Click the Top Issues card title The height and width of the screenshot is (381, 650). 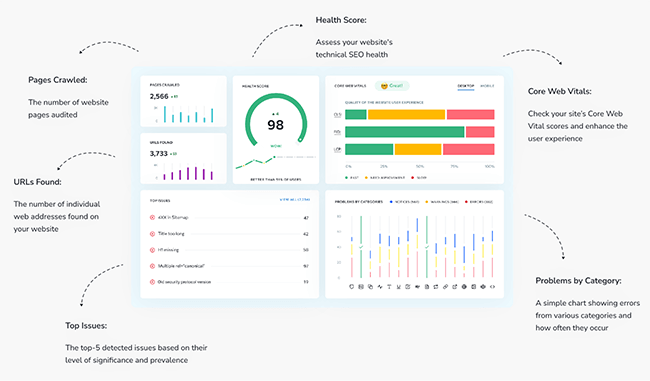160,200
